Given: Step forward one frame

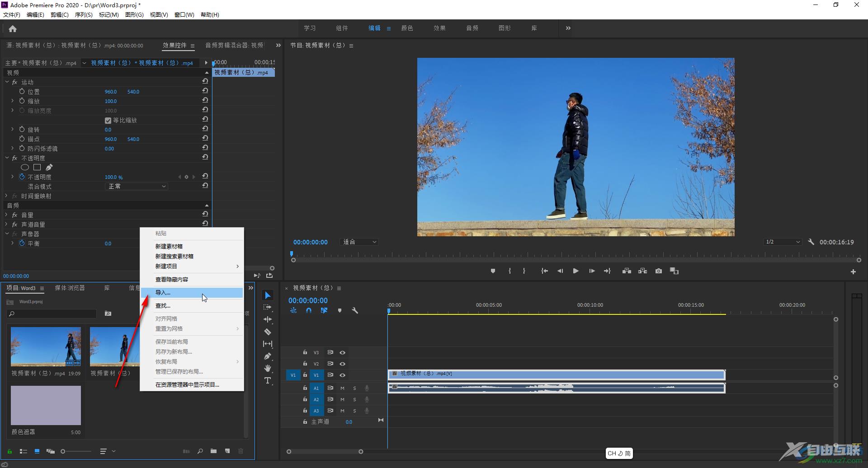Looking at the screenshot, I should click(x=592, y=271).
